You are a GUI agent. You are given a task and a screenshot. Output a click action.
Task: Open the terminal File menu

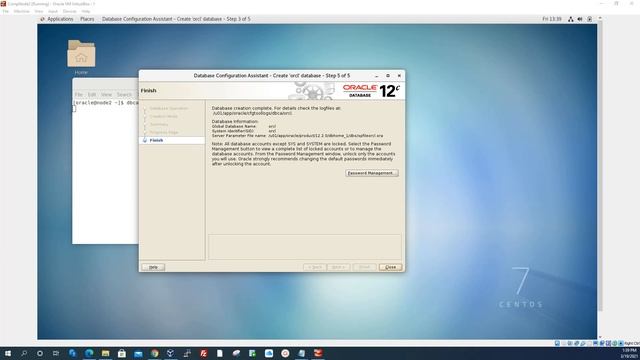pyautogui.click(x=78, y=94)
